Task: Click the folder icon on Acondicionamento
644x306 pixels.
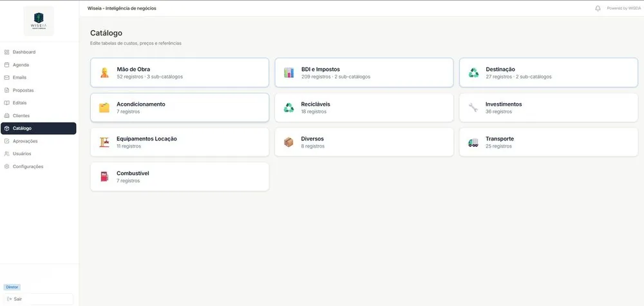Action: coord(104,108)
